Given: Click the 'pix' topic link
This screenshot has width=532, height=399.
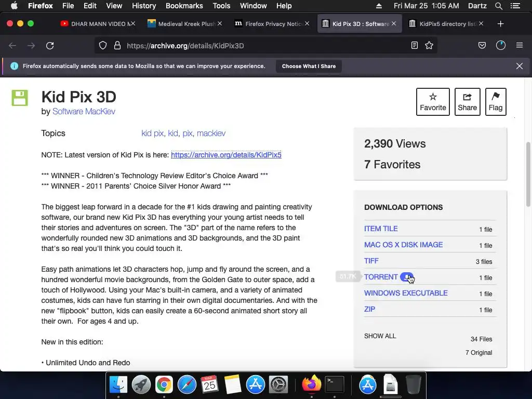Looking at the screenshot, I should point(187,133).
